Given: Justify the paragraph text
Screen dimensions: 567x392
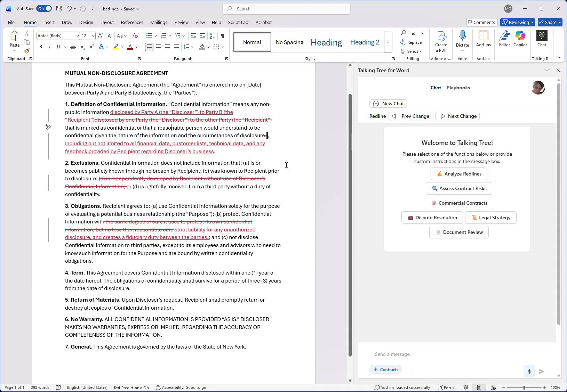Looking at the screenshot, I should click(x=176, y=47).
